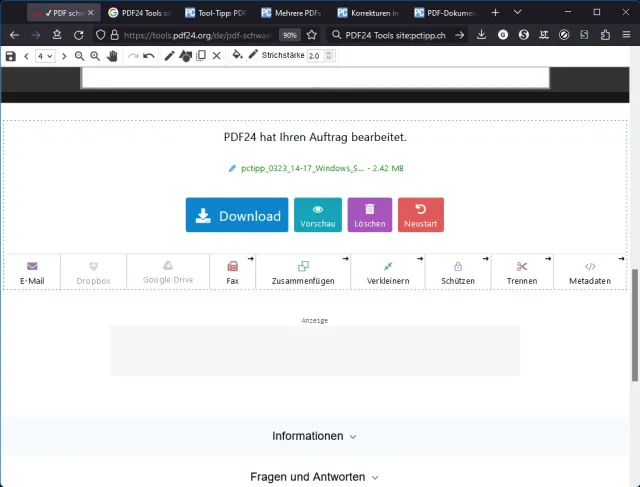Open the Firefox hamburger menu

(x=627, y=35)
